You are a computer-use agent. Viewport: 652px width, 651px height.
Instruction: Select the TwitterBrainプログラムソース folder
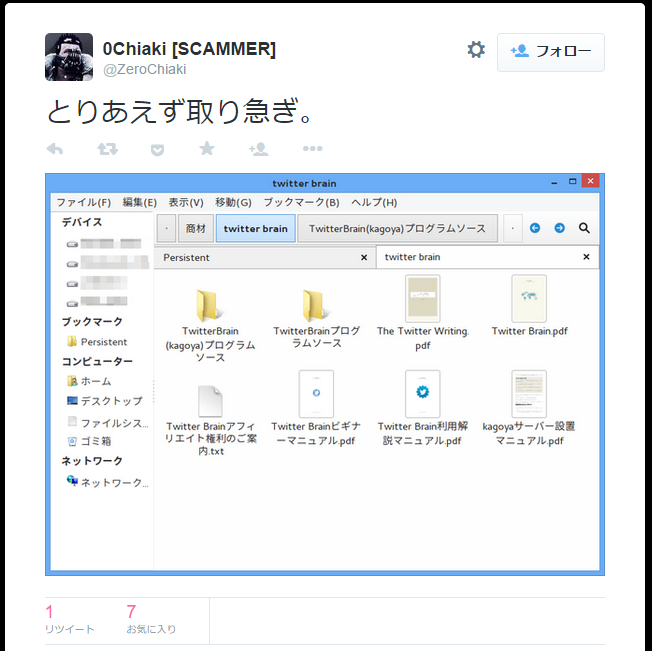pos(316,319)
